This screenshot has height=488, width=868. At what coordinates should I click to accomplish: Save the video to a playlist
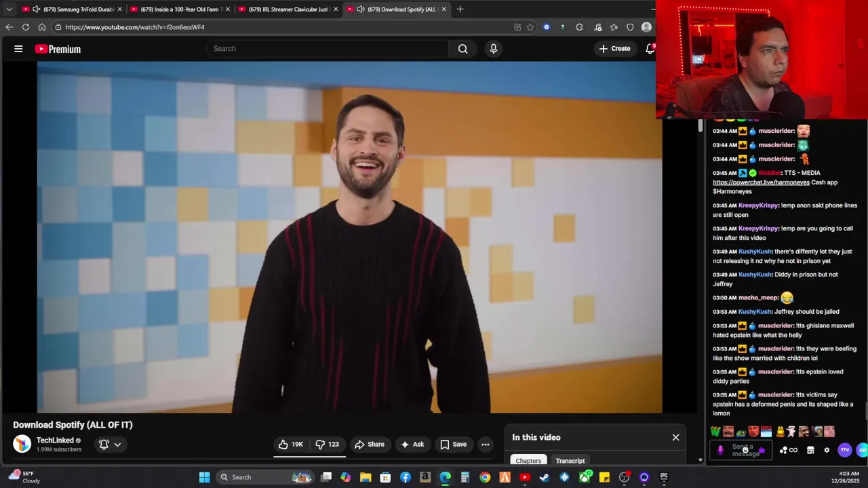[x=453, y=445]
